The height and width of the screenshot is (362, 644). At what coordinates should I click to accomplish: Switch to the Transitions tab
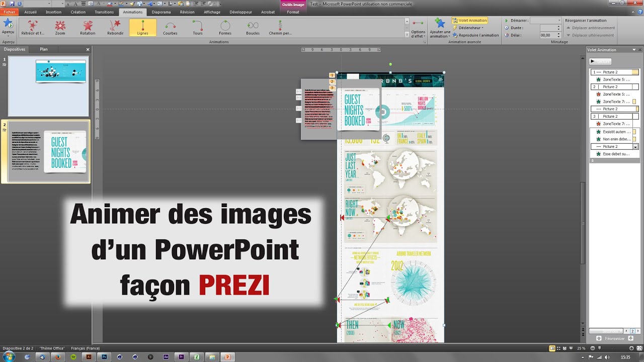[104, 12]
